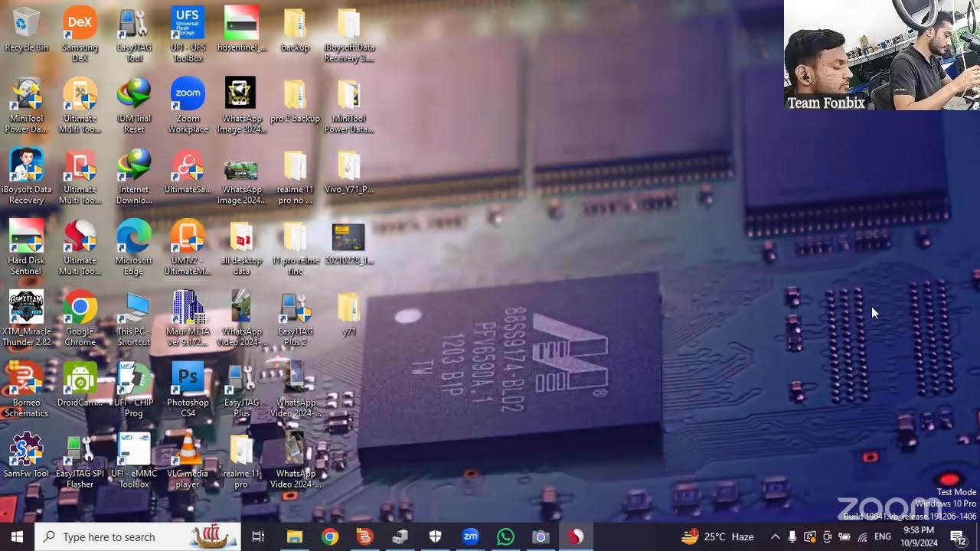Launch UFI - CHIP Prog shortcut
Screen dimensions: 980x551
coord(134,390)
